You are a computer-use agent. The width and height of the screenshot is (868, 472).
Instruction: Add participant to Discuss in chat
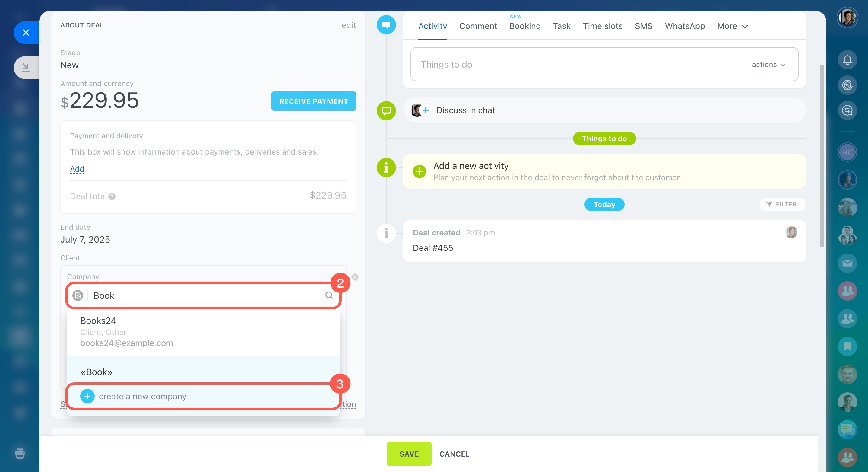point(426,110)
